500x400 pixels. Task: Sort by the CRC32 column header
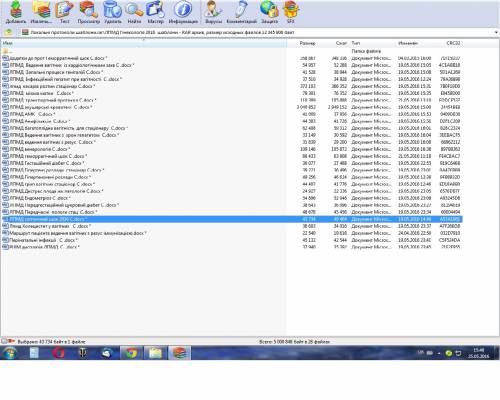pos(453,43)
